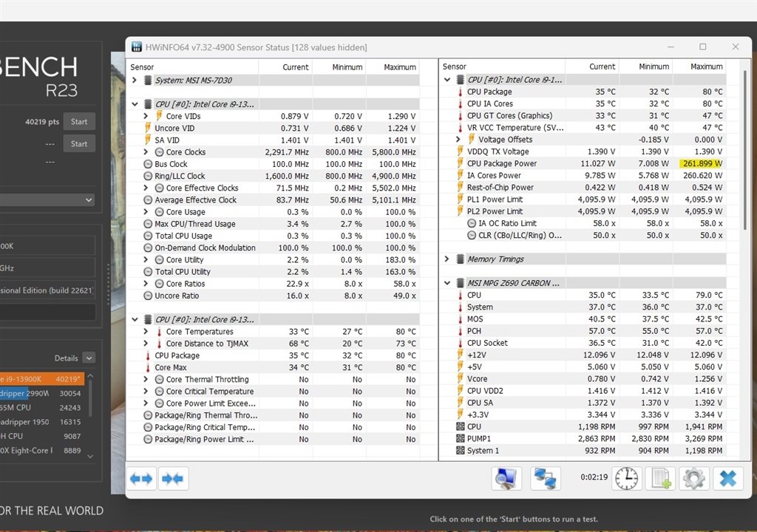Select the Threadripper 2990W 30054 ranking row
This screenshot has height=532, width=757.
pos(42,393)
